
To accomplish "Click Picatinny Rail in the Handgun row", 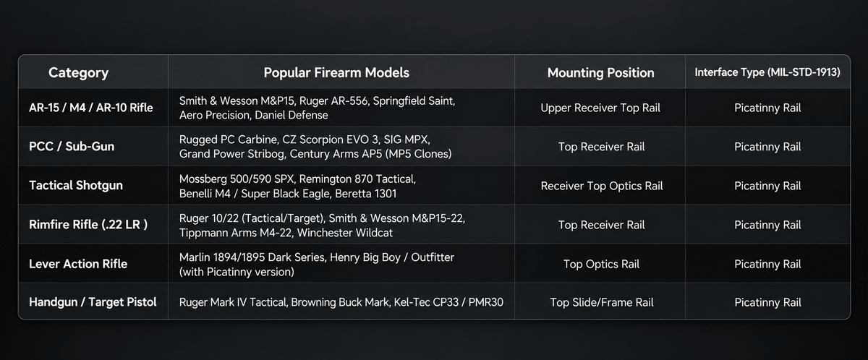I will tap(767, 302).
